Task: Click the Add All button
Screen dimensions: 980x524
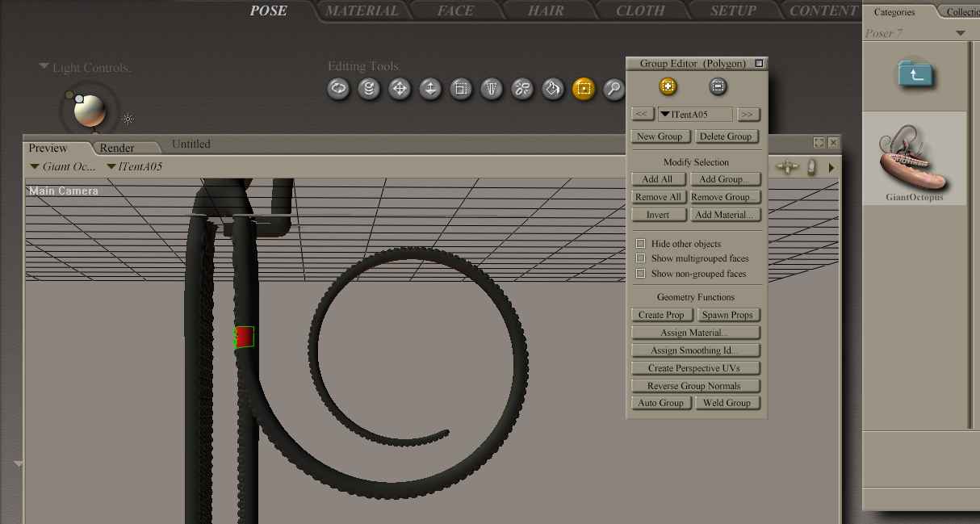Action: 657,179
